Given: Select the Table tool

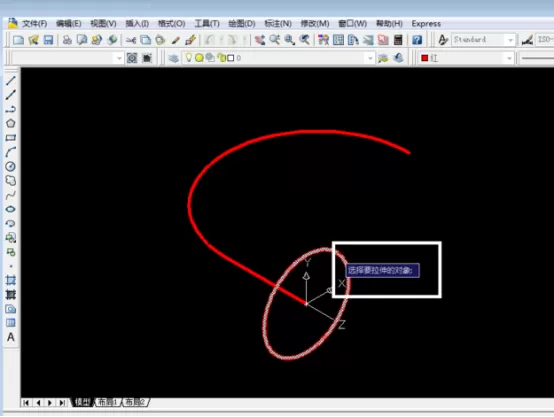Looking at the screenshot, I should (11, 323).
